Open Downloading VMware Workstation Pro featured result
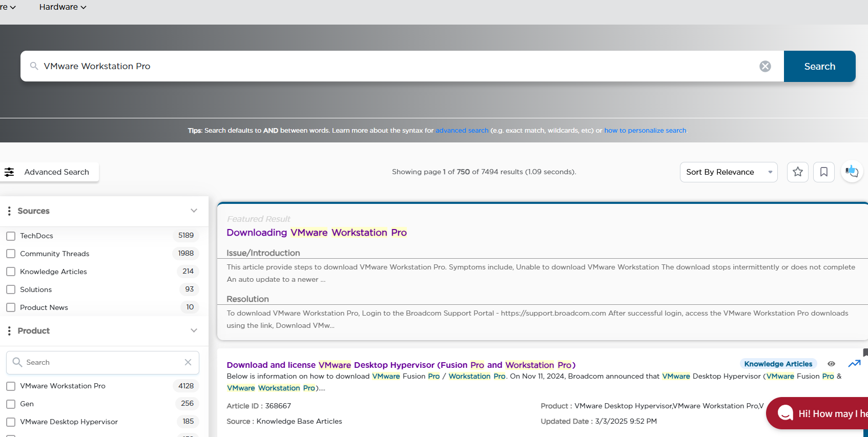Viewport: 868px width, 437px height. [317, 233]
